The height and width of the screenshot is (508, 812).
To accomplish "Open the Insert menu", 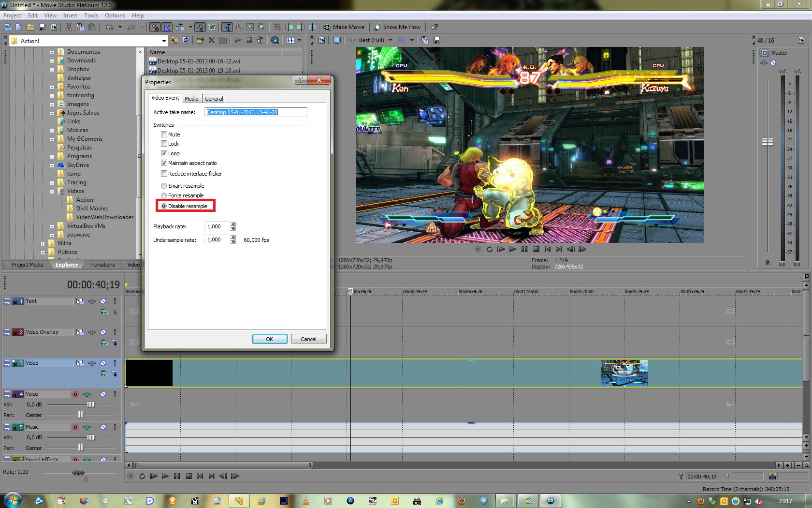I will [x=70, y=15].
